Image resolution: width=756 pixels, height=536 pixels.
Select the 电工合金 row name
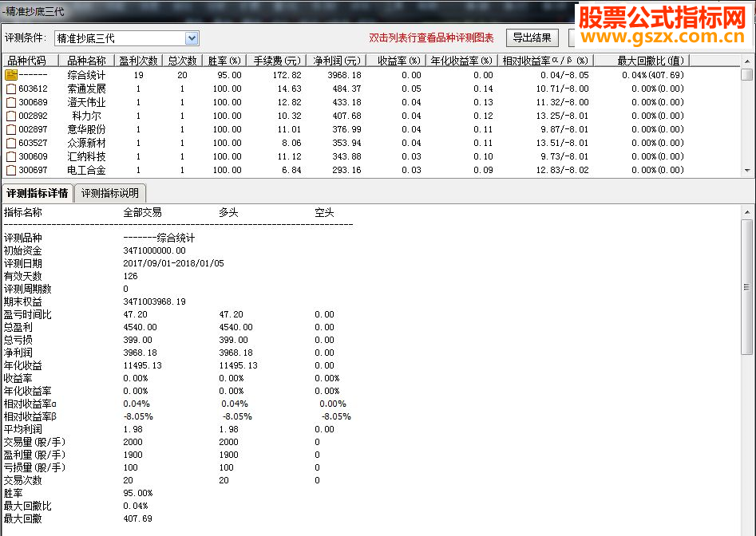point(86,170)
